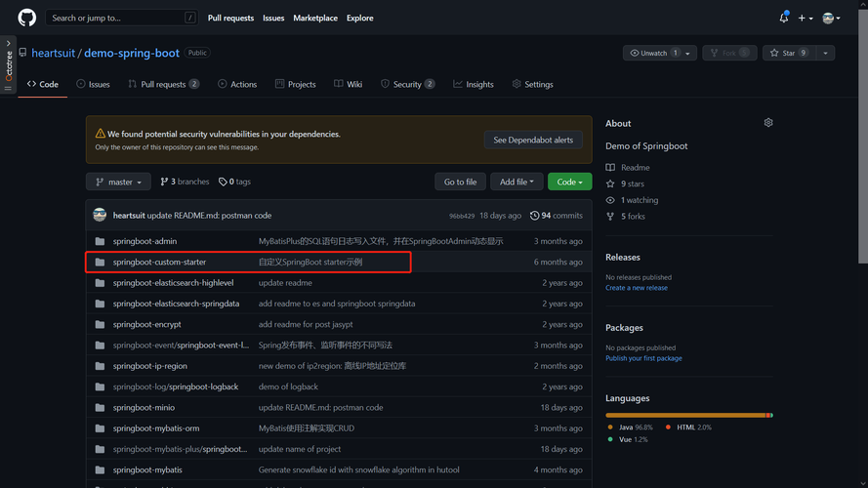
Task: Open springboot-minio folder
Action: [x=144, y=407]
